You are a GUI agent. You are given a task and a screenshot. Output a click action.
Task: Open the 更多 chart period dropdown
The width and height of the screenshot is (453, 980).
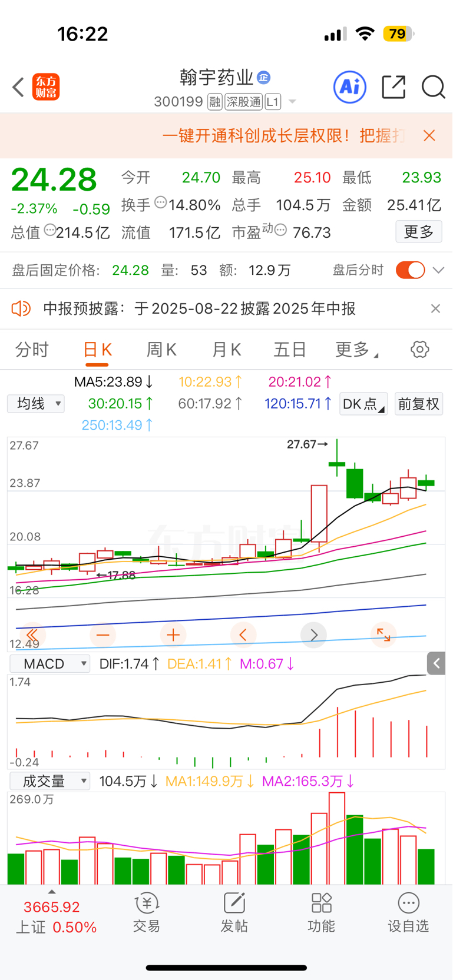(x=356, y=350)
